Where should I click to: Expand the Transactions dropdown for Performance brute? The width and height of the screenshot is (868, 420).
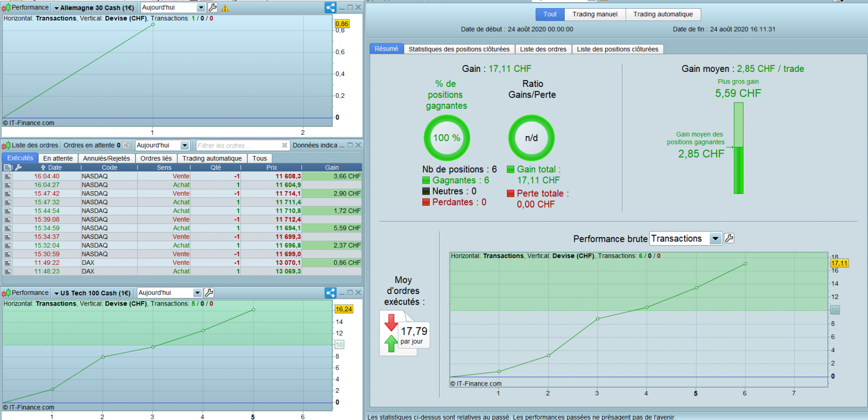(715, 238)
